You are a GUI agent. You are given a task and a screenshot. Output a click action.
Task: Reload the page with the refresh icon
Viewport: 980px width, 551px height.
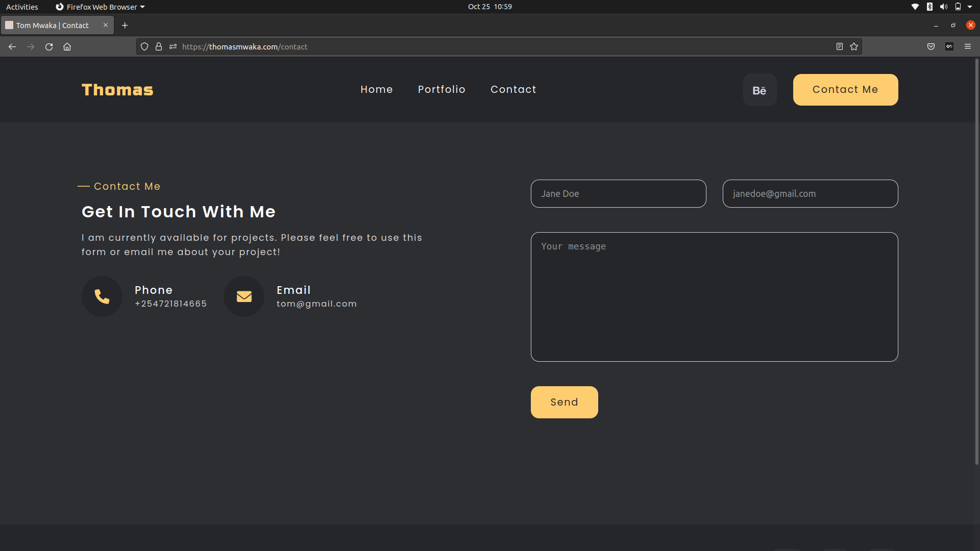(49, 46)
